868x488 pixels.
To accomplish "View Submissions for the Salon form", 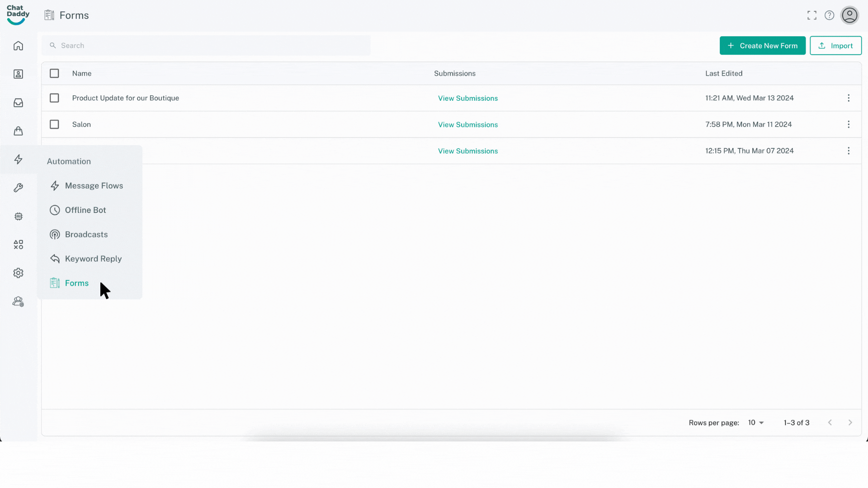I will click(x=467, y=125).
